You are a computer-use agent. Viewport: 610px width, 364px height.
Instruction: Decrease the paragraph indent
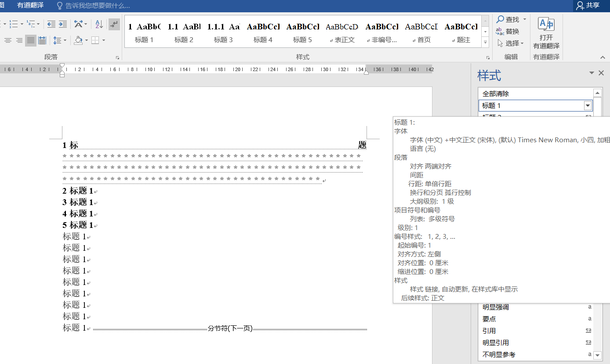[x=51, y=24]
